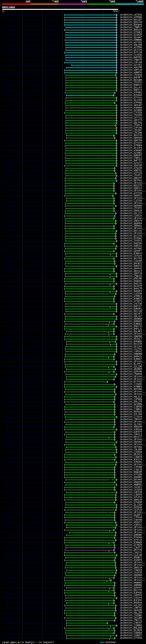
Task: Select hit label UniRef100_C9N743
Action: click(x=131, y=608)
